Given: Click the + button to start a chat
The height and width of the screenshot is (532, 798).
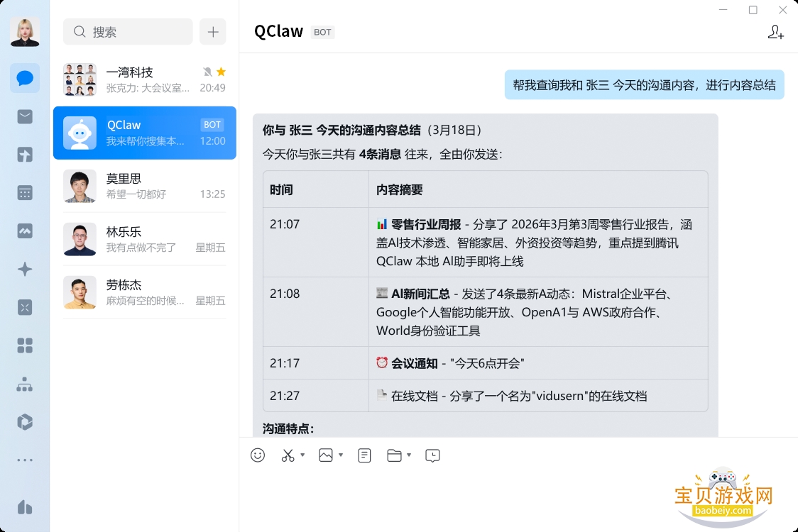Looking at the screenshot, I should 212,31.
